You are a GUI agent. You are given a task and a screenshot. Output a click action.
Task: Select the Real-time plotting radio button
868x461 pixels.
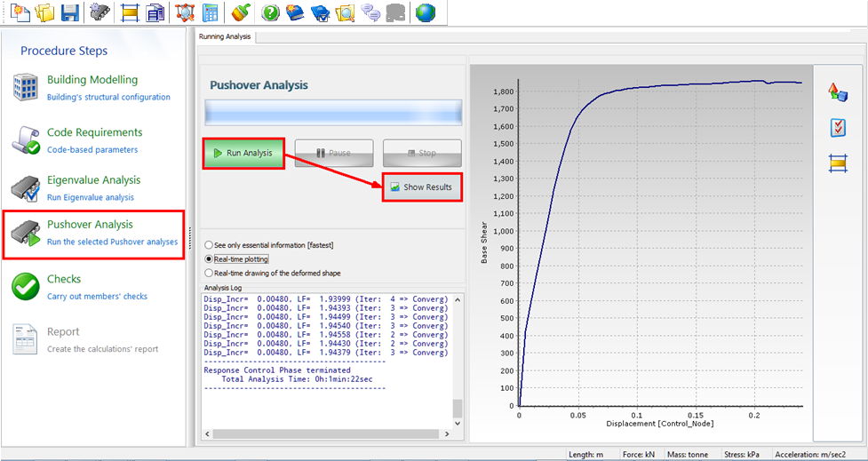point(209,258)
